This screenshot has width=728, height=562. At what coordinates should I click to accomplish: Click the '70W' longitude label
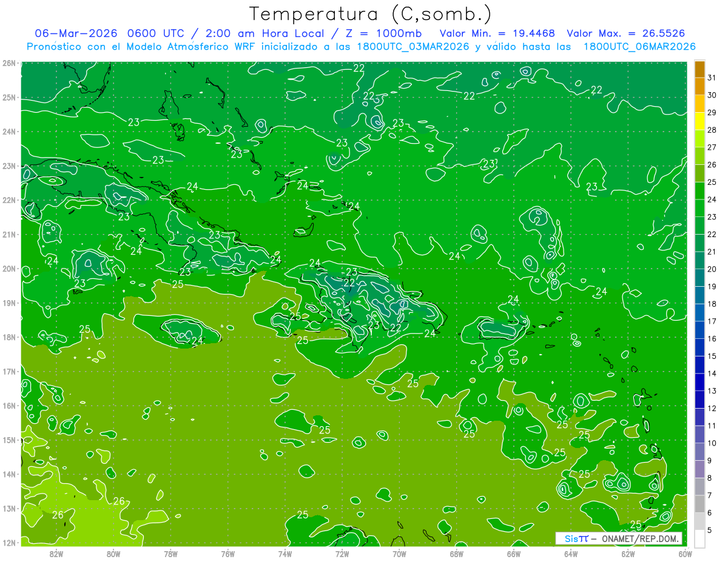click(x=399, y=554)
